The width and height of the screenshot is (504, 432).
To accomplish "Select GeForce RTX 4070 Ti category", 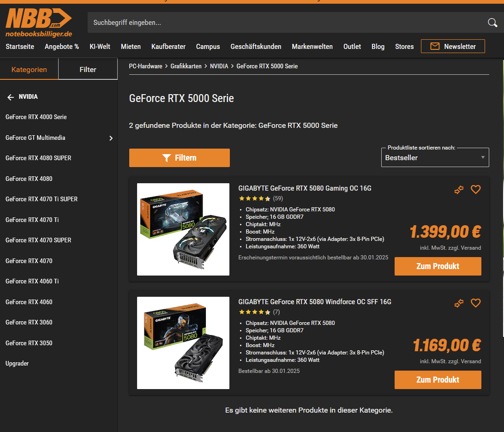I will [x=32, y=220].
